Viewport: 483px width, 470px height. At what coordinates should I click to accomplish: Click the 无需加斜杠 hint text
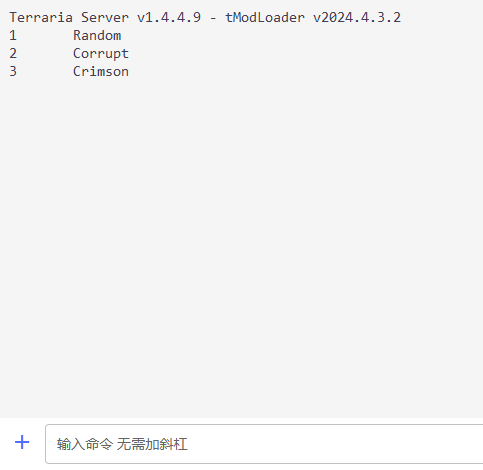(x=152, y=444)
